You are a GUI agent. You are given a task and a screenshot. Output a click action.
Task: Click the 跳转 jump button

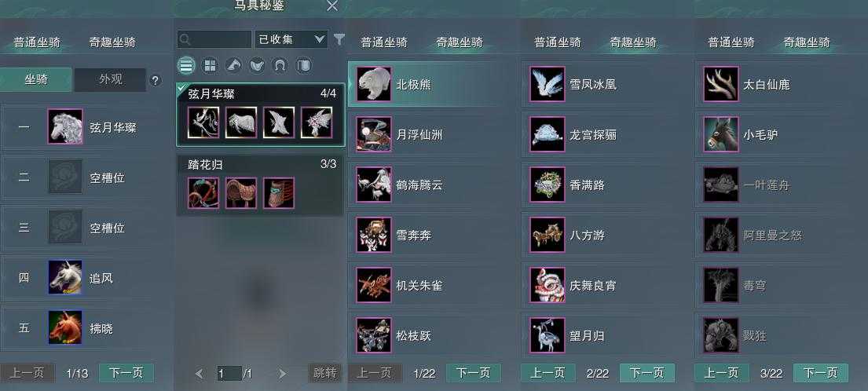click(x=325, y=373)
